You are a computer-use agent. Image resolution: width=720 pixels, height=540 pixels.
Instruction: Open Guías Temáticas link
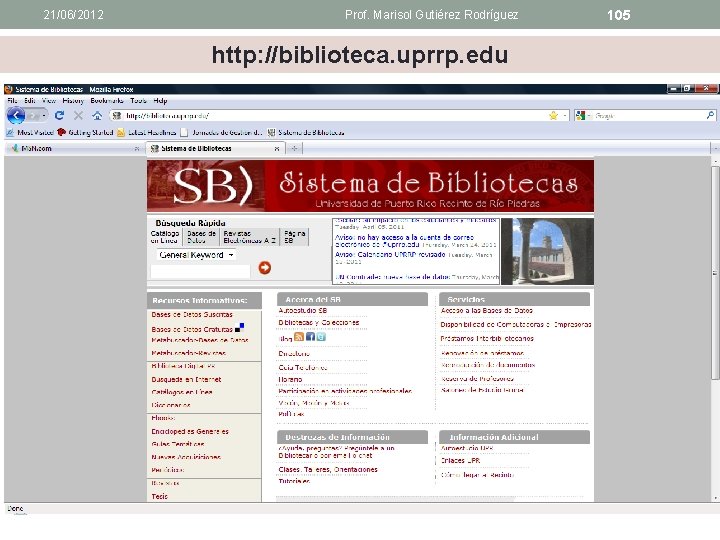178,444
